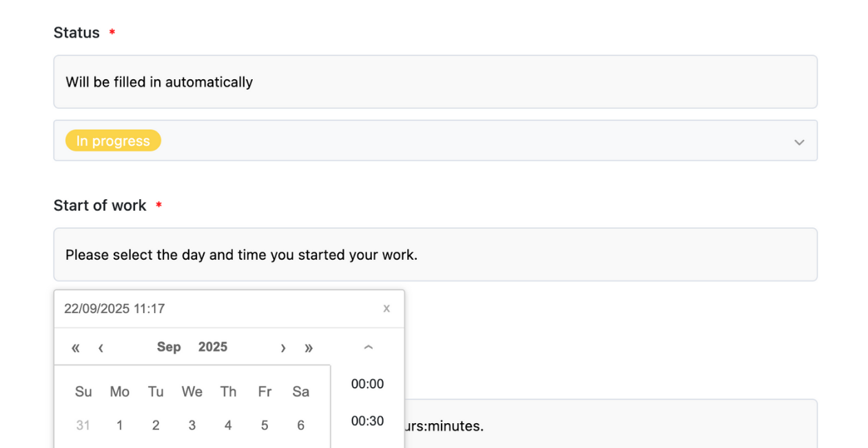The width and height of the screenshot is (868, 448).
Task: Choose August 31 greyed date
Action: tap(83, 425)
